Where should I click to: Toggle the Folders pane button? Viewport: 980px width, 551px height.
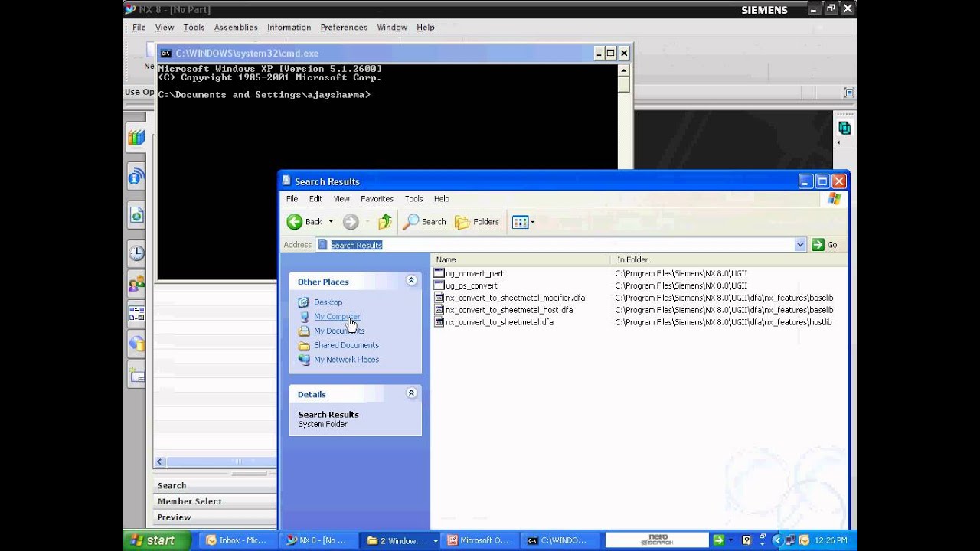tap(477, 222)
